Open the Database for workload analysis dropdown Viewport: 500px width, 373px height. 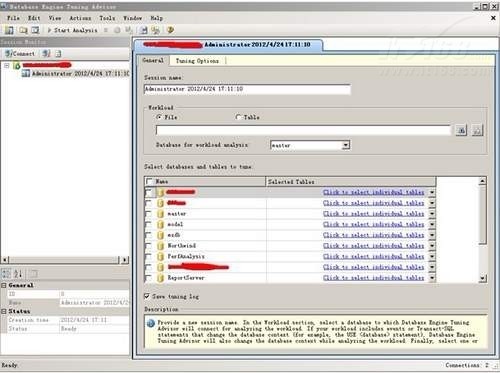[x=346, y=145]
